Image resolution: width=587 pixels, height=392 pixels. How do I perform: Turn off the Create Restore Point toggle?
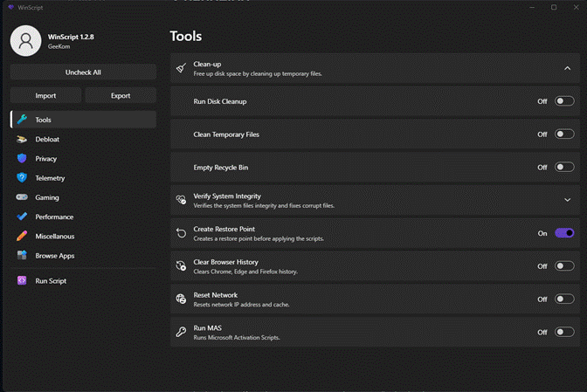pos(564,233)
